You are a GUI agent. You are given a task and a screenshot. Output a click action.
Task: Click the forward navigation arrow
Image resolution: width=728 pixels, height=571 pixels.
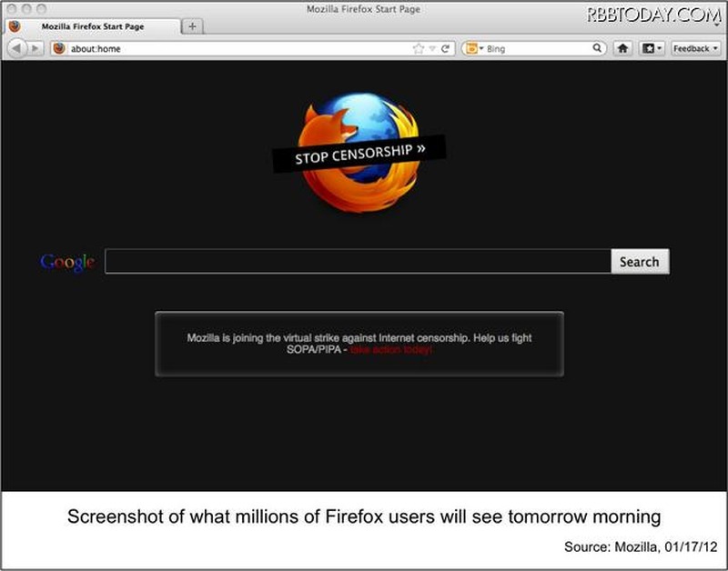(x=36, y=48)
